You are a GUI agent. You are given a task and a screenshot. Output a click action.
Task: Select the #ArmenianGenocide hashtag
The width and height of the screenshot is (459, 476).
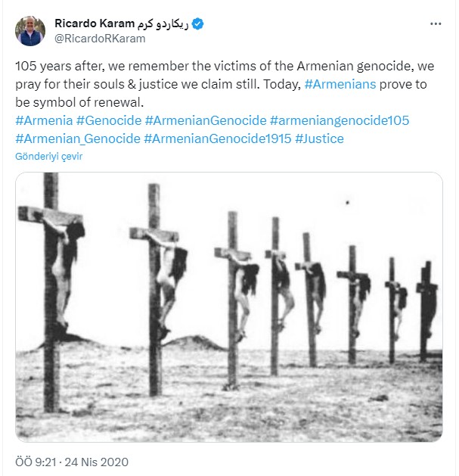pos(206,120)
